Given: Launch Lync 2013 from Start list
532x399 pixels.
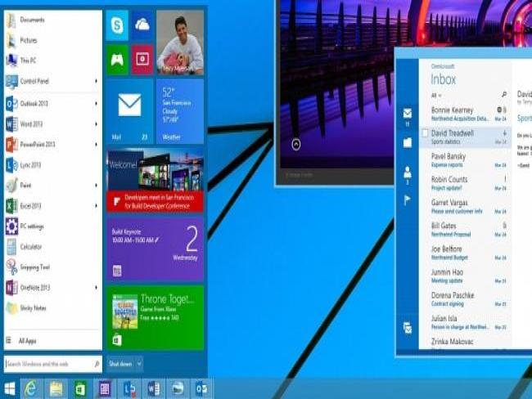Looking at the screenshot, I should tap(52, 165).
